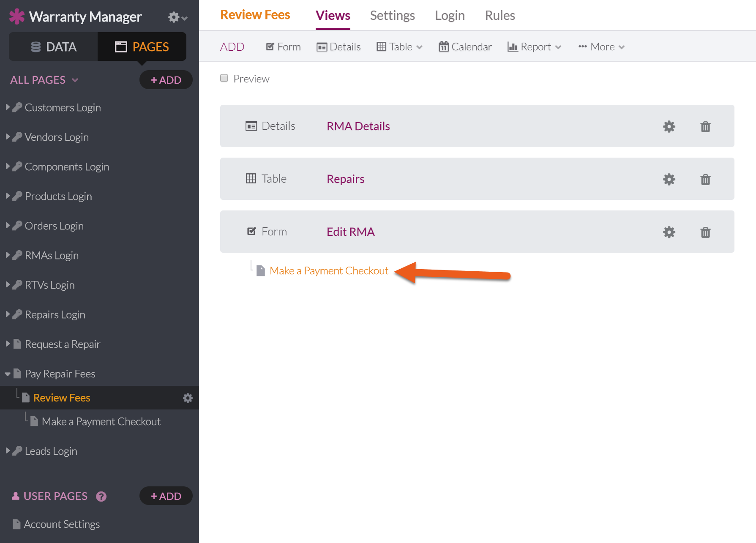The image size is (756, 543).
Task: Open the Components Login page
Action: click(x=67, y=167)
